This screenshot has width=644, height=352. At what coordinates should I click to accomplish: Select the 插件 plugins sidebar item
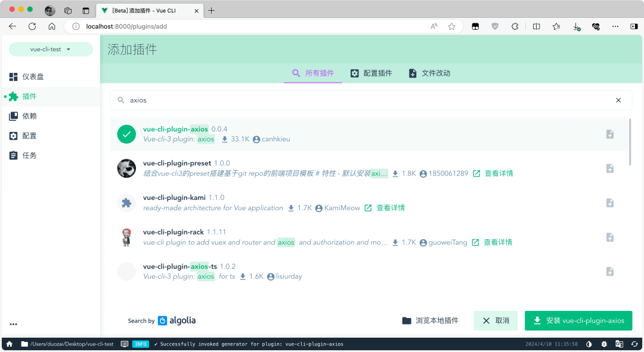51,97
